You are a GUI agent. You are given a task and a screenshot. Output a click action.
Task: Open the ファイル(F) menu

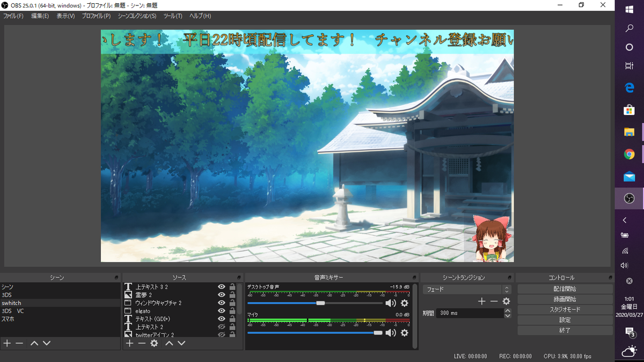click(13, 16)
